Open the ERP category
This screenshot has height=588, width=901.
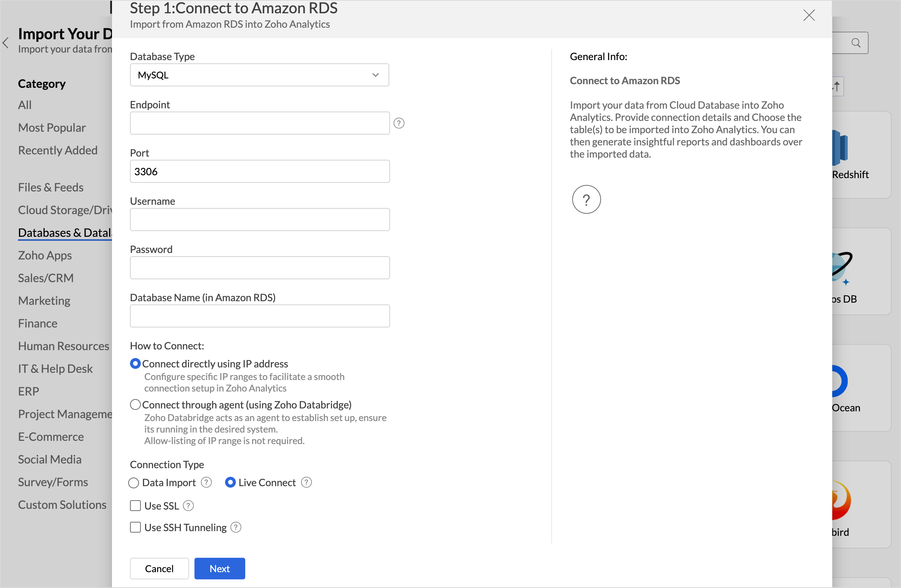tap(28, 392)
